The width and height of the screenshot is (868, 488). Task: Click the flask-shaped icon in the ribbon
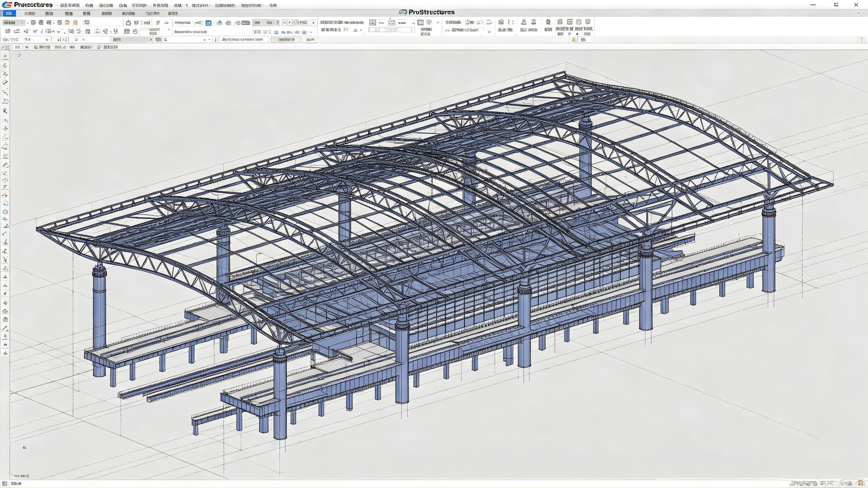[x=524, y=22]
